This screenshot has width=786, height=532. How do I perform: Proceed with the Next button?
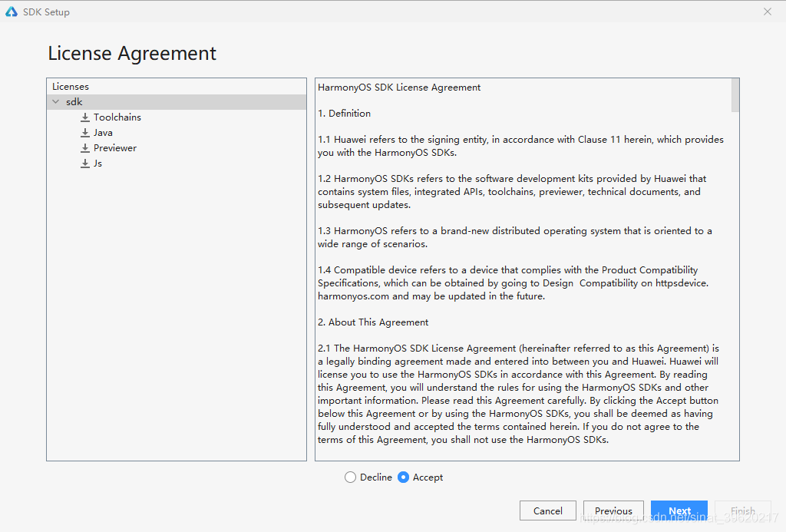[x=679, y=511]
